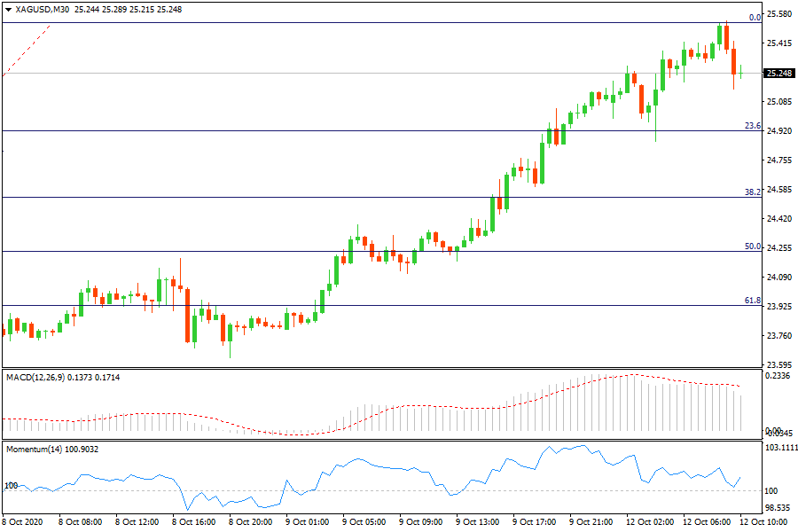
Task: Select the 0.0 Fibonacci level line
Action: point(355,22)
